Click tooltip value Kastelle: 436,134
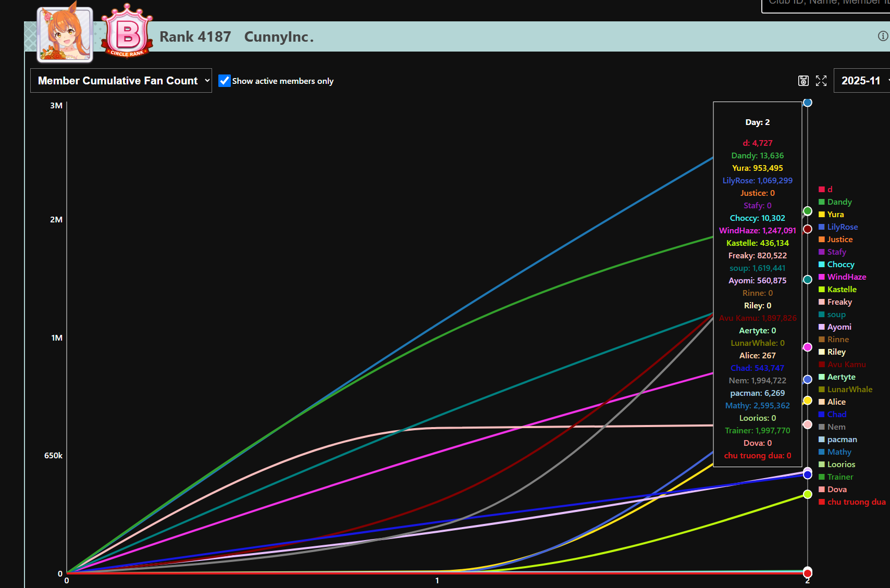This screenshot has width=890, height=588. [x=758, y=243]
